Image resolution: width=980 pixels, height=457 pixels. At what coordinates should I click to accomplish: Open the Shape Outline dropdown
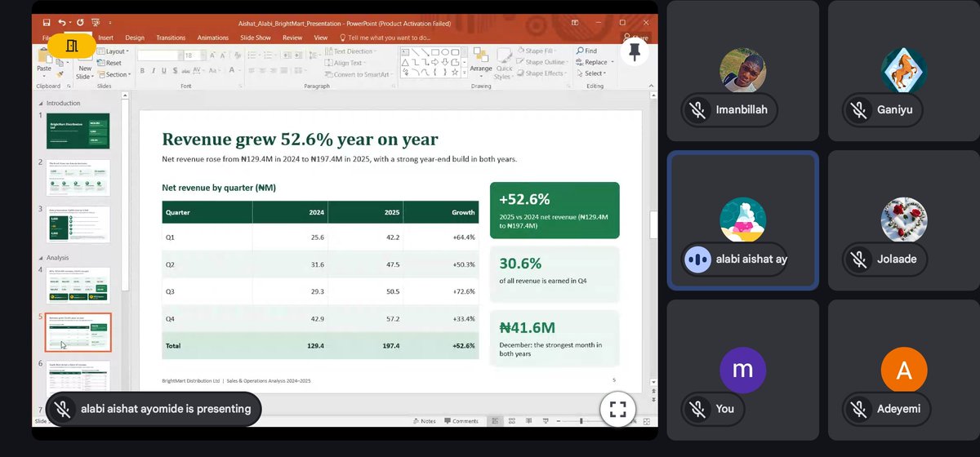(x=543, y=62)
